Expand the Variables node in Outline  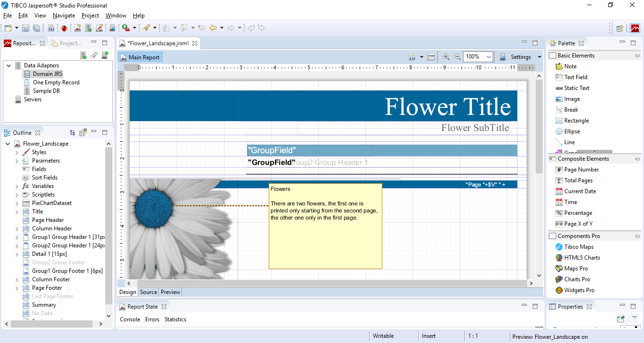tap(17, 186)
